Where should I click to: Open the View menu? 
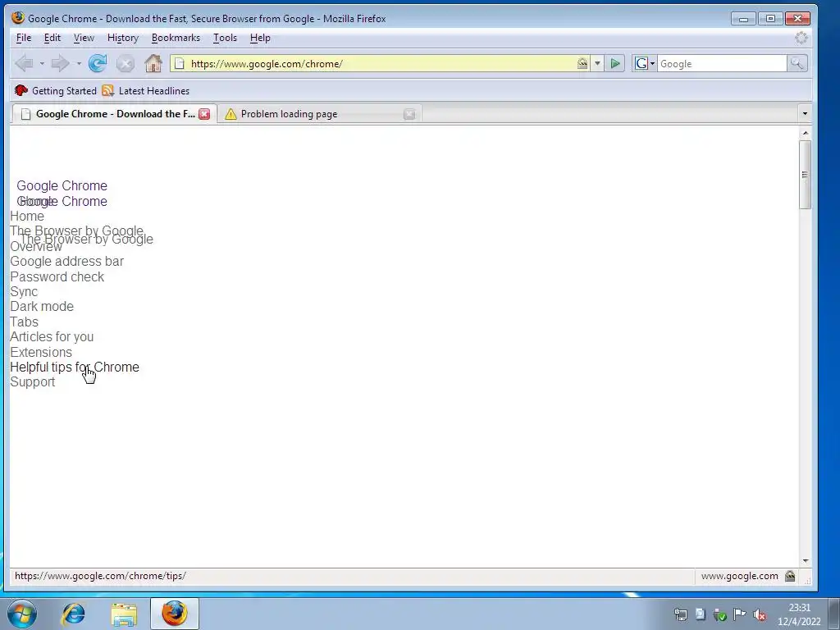point(84,38)
